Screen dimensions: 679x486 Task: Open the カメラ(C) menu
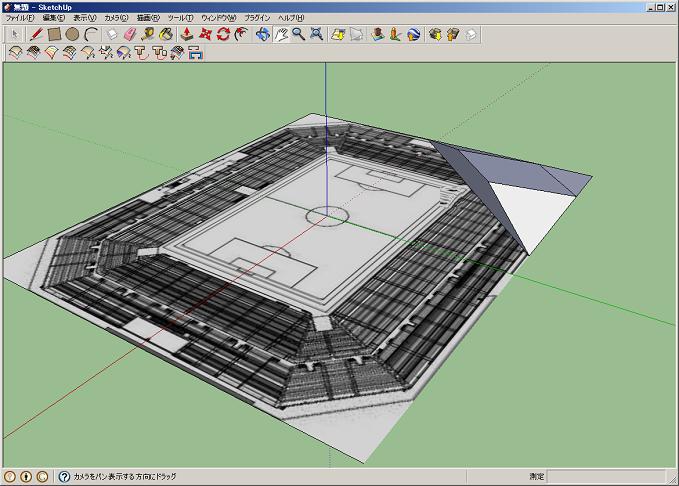116,18
